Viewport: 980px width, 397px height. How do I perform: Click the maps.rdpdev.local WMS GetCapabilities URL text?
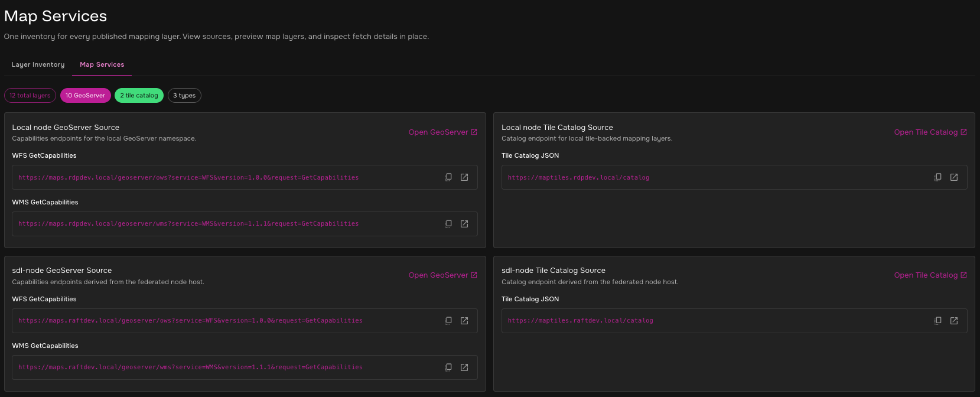tap(188, 224)
